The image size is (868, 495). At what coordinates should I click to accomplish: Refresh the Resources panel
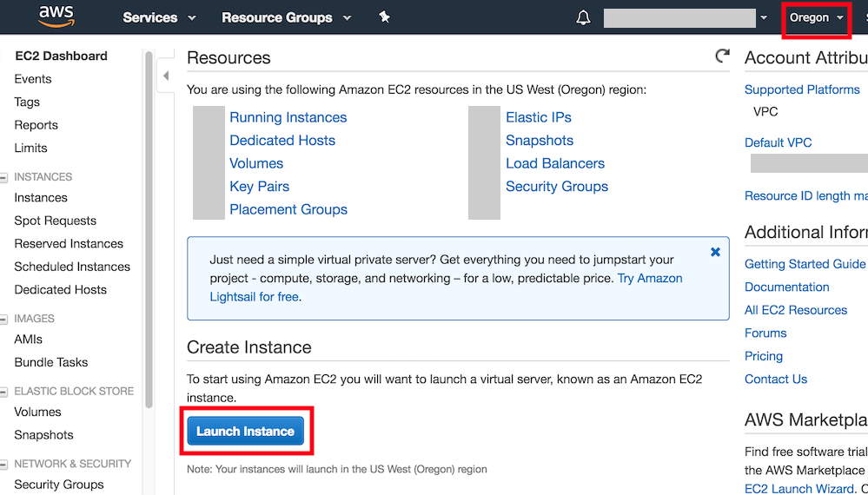(722, 56)
